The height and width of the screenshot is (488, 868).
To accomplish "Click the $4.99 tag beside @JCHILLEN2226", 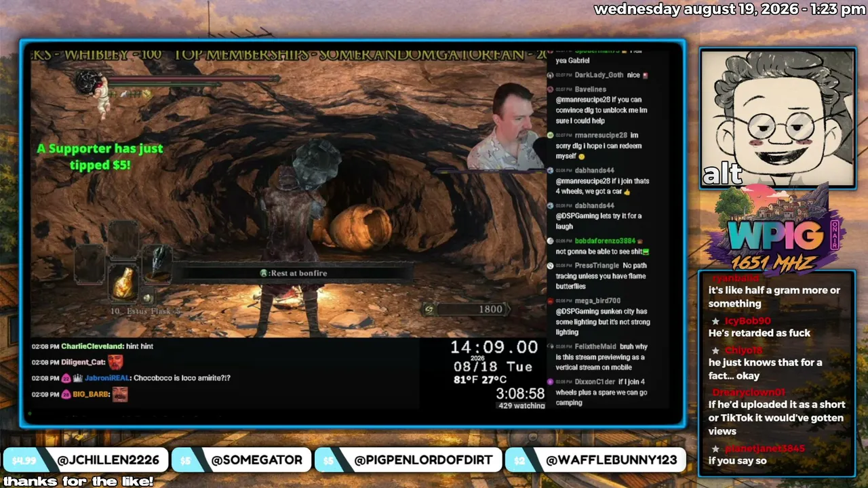I will (x=24, y=460).
